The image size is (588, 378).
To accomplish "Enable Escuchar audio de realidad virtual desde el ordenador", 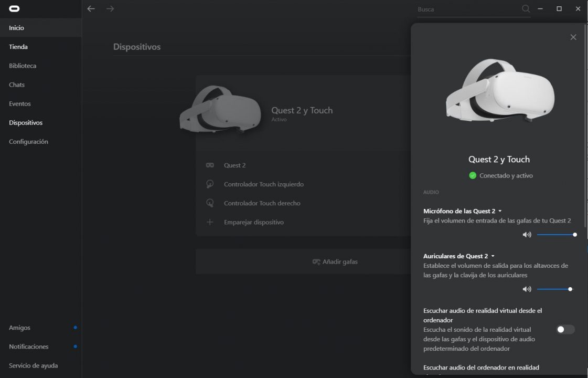I will (x=565, y=329).
